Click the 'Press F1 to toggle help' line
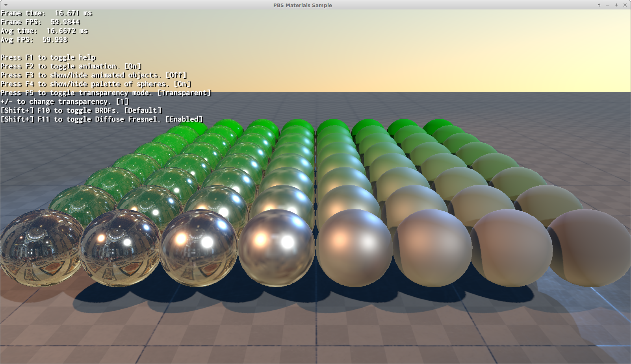 (x=48, y=57)
